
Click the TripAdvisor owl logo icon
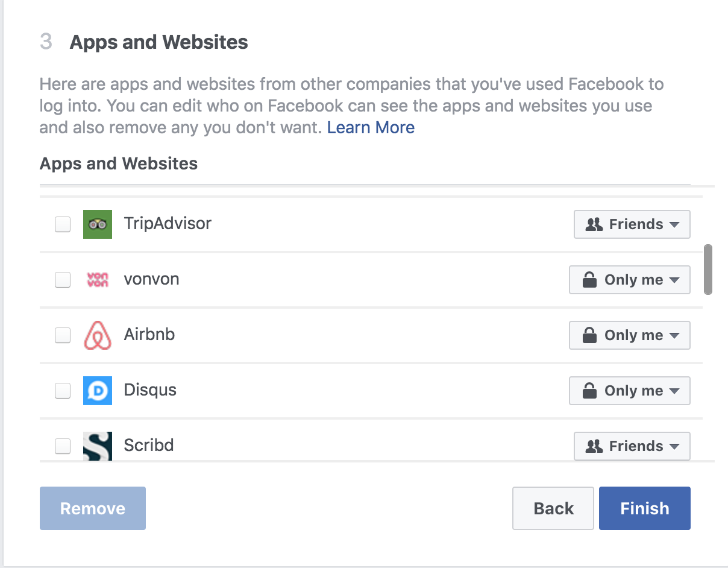(x=98, y=224)
